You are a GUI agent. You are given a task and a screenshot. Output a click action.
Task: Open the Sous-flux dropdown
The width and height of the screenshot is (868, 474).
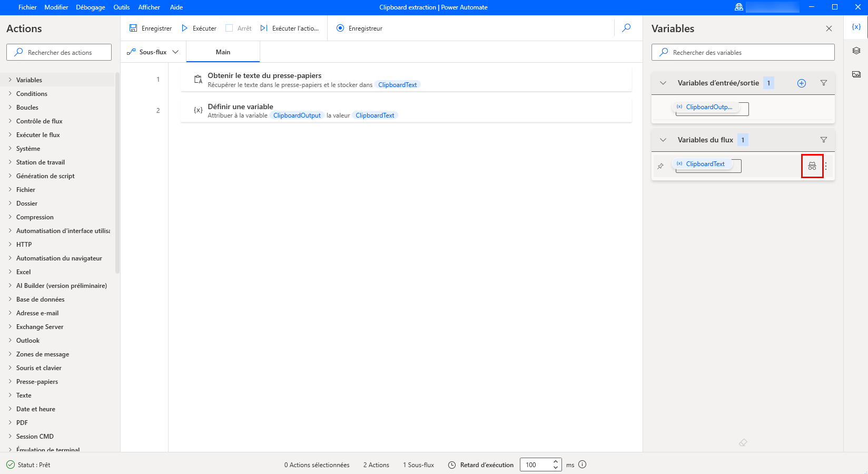tap(153, 52)
